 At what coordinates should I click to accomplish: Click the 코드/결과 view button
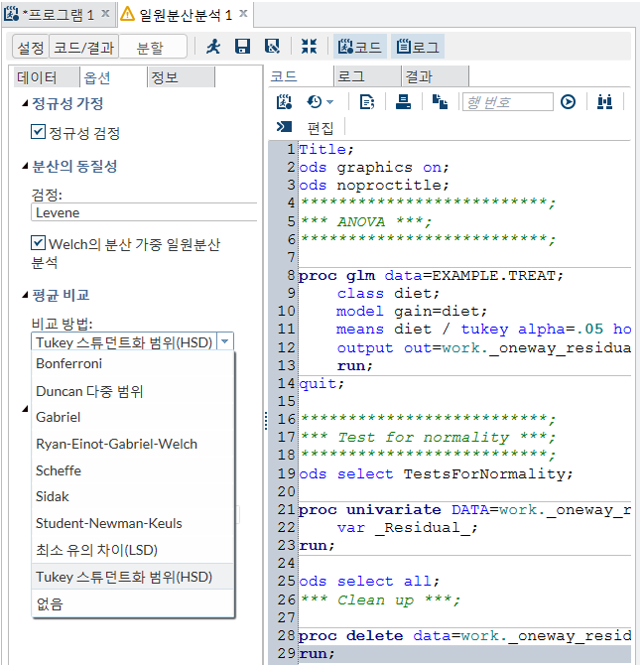[84, 47]
